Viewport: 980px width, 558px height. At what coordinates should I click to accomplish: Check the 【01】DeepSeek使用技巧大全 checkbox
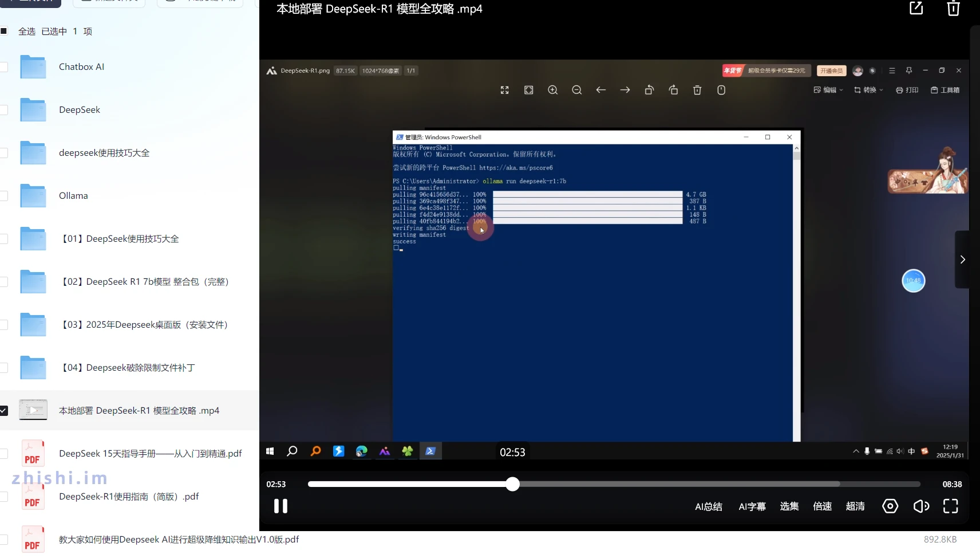point(4,239)
